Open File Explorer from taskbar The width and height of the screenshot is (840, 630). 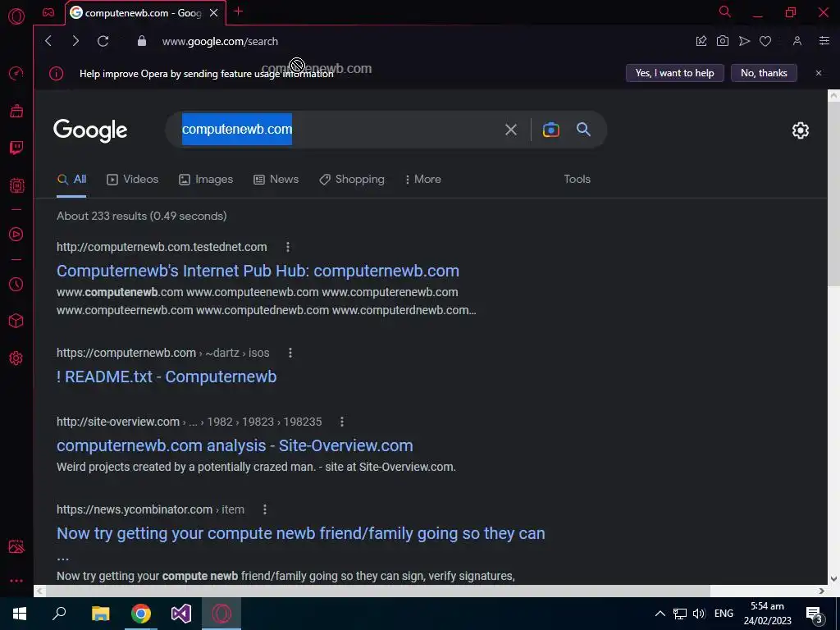click(100, 614)
